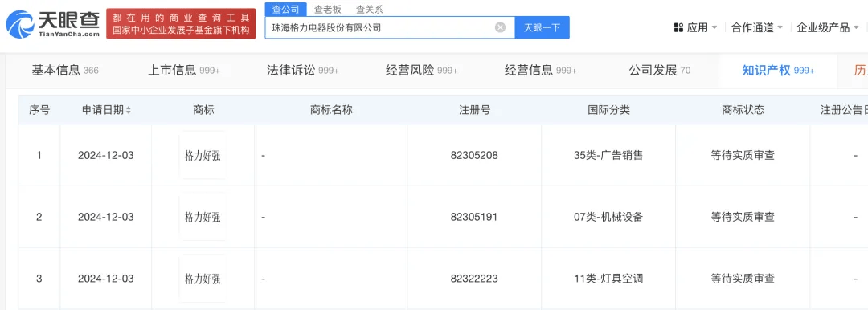
Task: Click the red promotional banner
Action: click(181, 24)
